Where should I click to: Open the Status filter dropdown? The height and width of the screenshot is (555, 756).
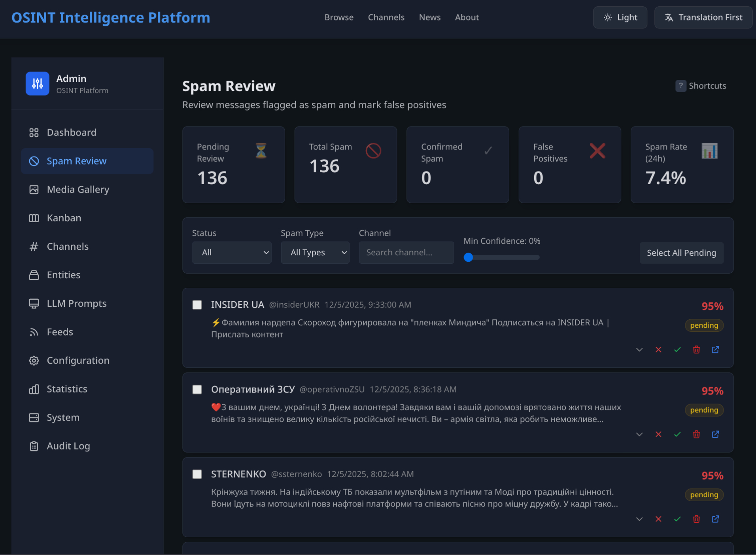232,253
